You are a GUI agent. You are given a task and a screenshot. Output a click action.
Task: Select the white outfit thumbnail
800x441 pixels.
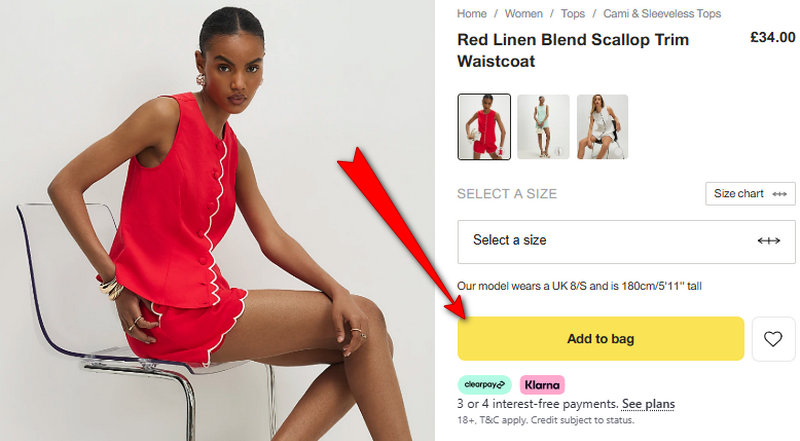point(602,127)
